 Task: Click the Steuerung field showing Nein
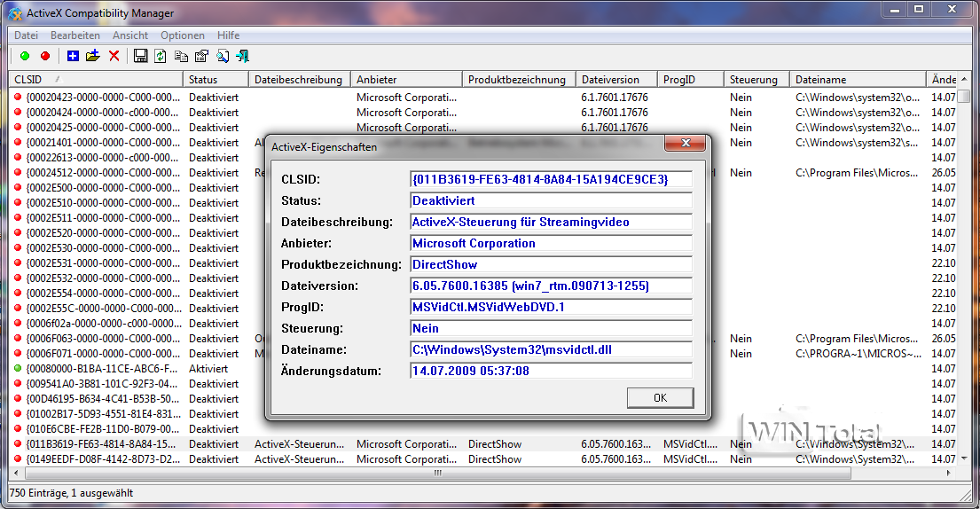click(552, 328)
